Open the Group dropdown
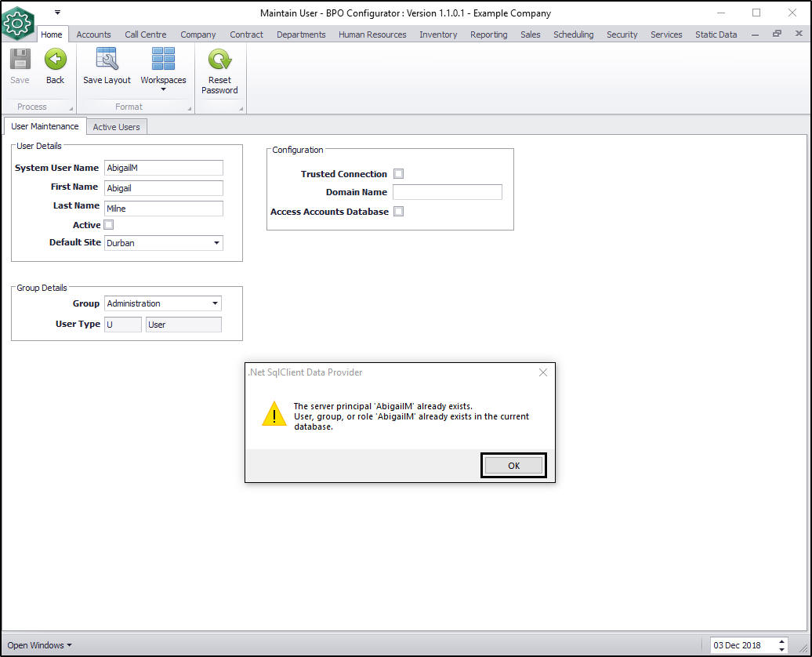 point(215,303)
